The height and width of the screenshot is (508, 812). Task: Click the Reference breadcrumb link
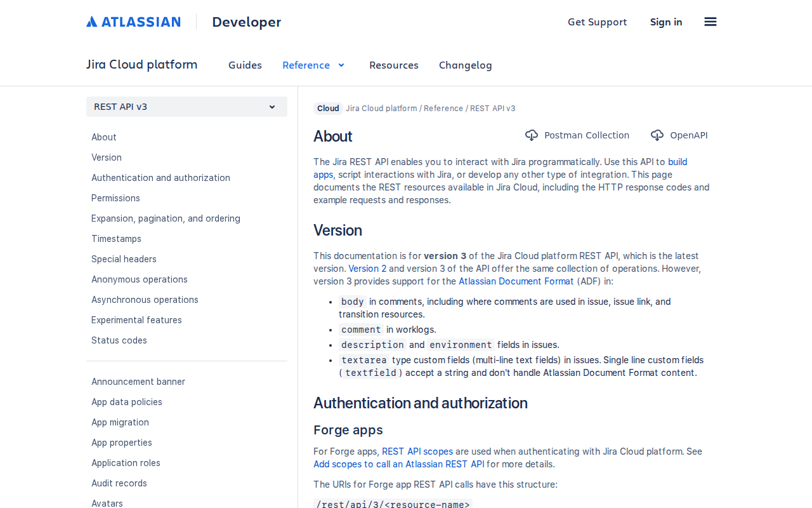click(x=443, y=108)
